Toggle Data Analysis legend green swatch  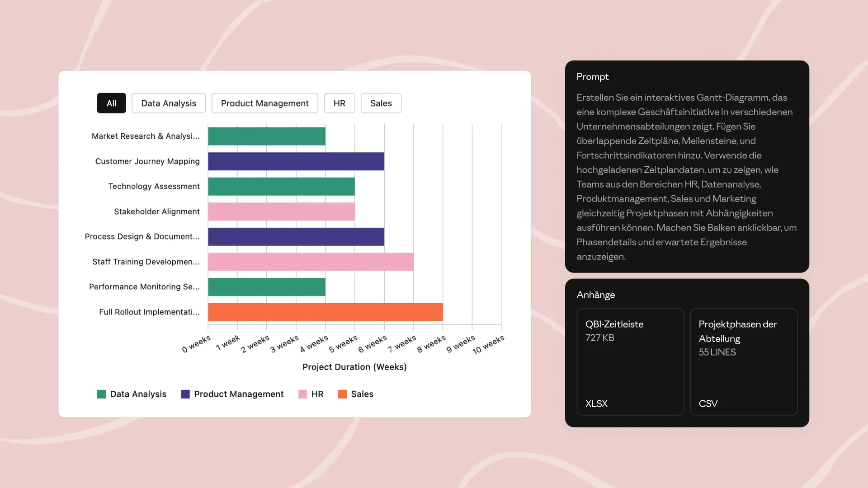click(101, 394)
